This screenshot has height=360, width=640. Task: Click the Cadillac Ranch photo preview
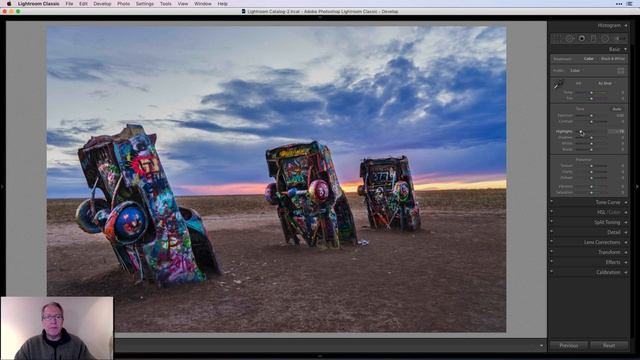coord(276,179)
